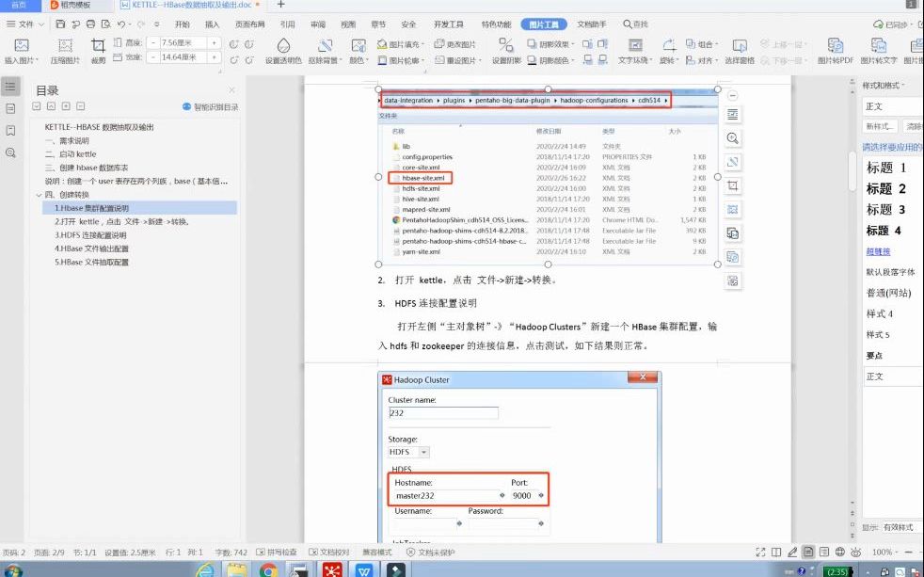This screenshot has width=924, height=577.
Task: Toggle full screen view icon in the status bar
Action: (x=761, y=553)
